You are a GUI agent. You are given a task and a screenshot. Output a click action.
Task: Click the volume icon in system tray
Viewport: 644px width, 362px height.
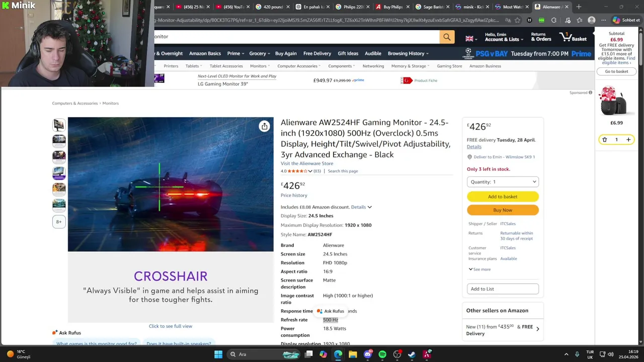coord(611,354)
